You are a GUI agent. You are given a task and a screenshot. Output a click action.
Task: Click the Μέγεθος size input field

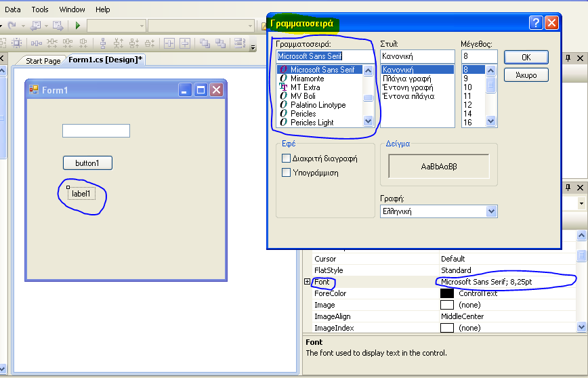coord(479,56)
